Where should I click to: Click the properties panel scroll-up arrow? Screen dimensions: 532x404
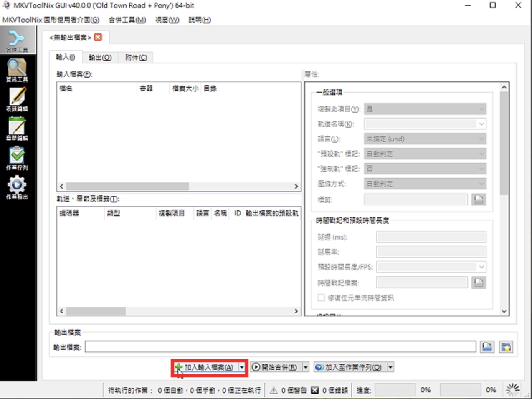coord(504,87)
